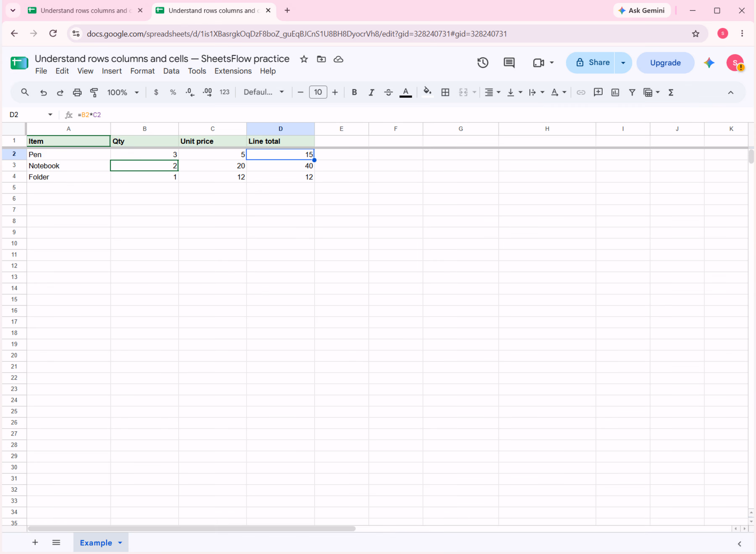Toggle bold formatting
Viewport: 756px width, 554px height.
coord(354,92)
